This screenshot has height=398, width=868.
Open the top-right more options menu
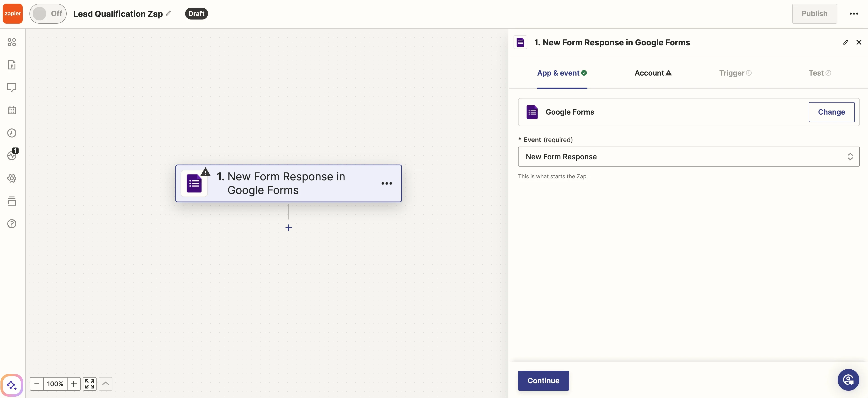853,13
